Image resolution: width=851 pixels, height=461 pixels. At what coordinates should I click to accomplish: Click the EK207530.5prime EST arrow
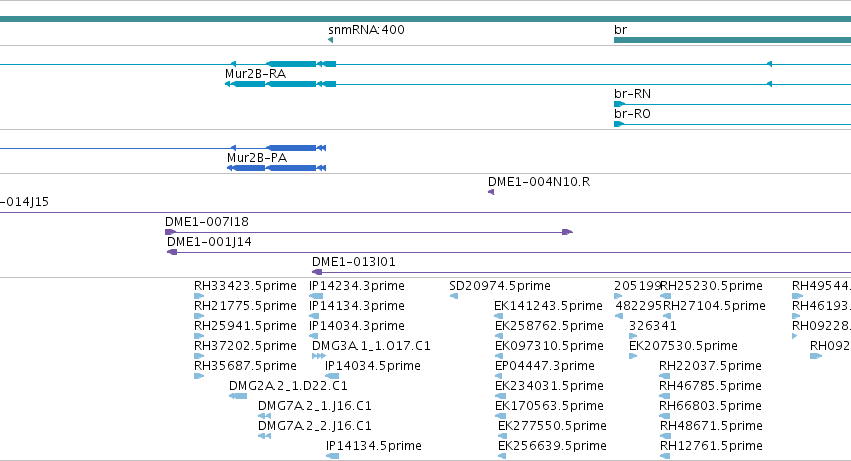coord(633,356)
